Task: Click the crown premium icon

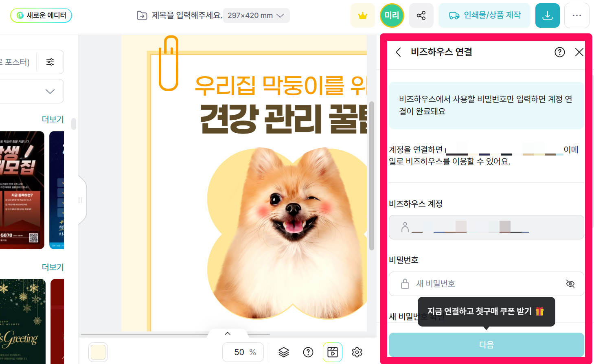Action: point(362,15)
